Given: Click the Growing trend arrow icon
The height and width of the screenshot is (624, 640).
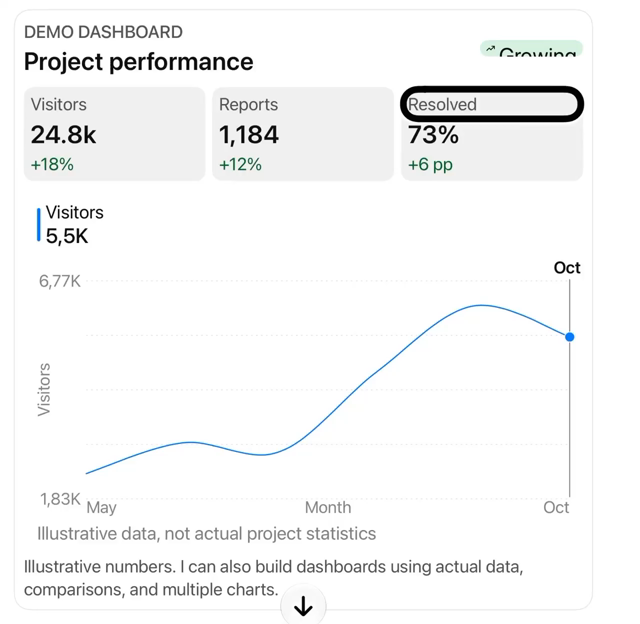Looking at the screenshot, I should [x=491, y=49].
